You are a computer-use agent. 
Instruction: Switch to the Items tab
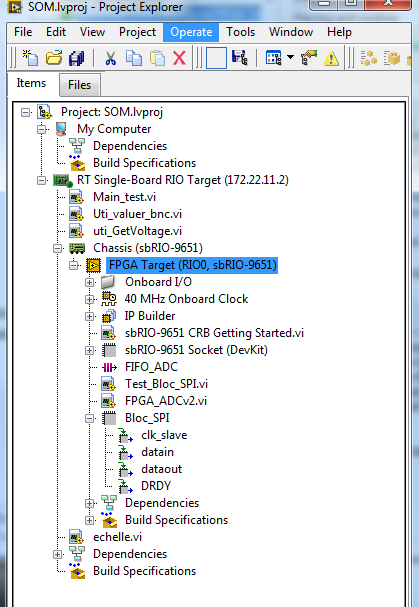[31, 83]
